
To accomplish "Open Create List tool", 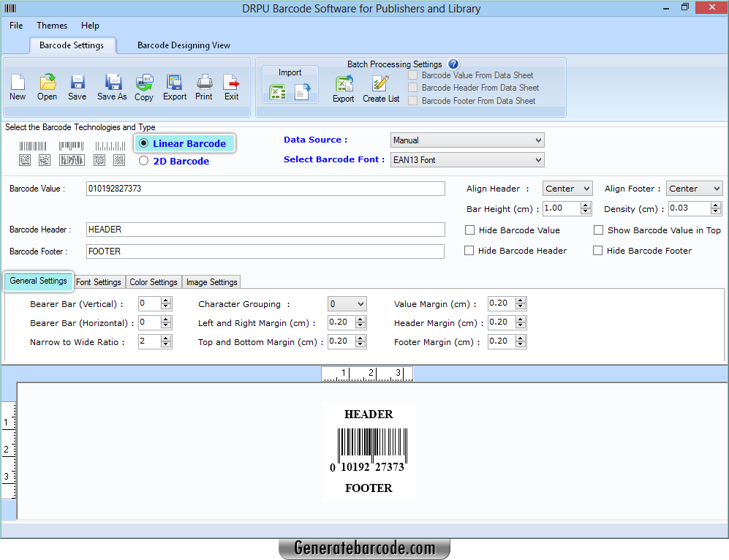I will pos(381,89).
